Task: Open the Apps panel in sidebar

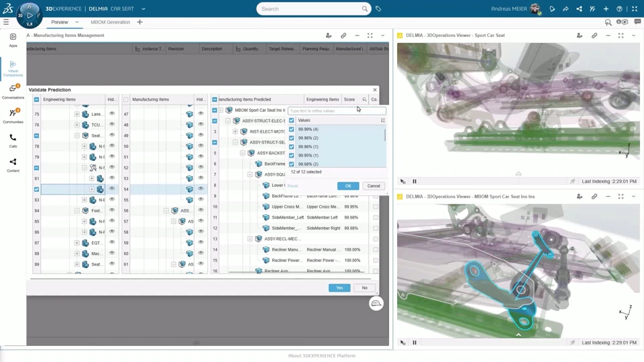Action: point(13,40)
